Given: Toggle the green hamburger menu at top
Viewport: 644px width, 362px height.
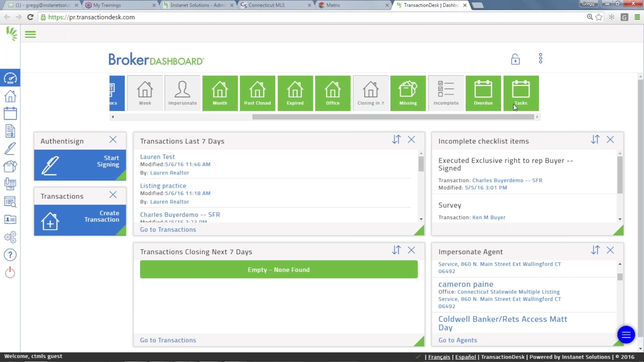Looking at the screenshot, I should [x=30, y=34].
